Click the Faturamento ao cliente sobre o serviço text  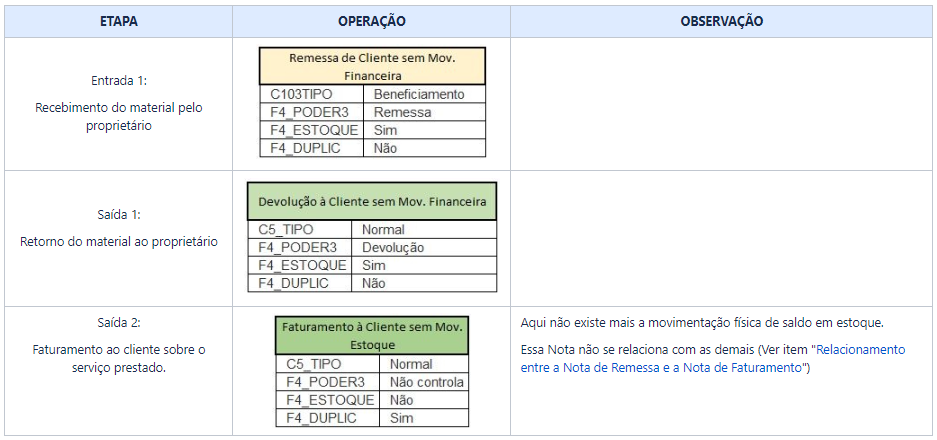click(118, 359)
